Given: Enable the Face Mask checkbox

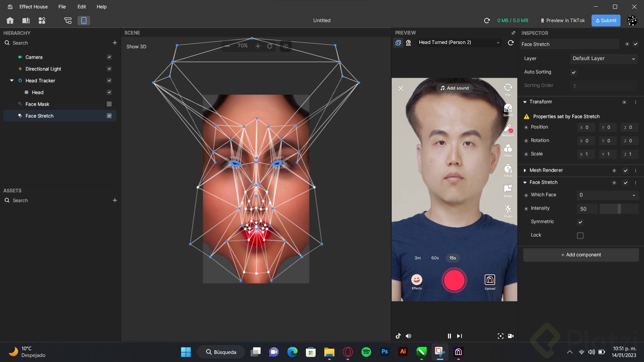Looking at the screenshot, I should [x=109, y=104].
